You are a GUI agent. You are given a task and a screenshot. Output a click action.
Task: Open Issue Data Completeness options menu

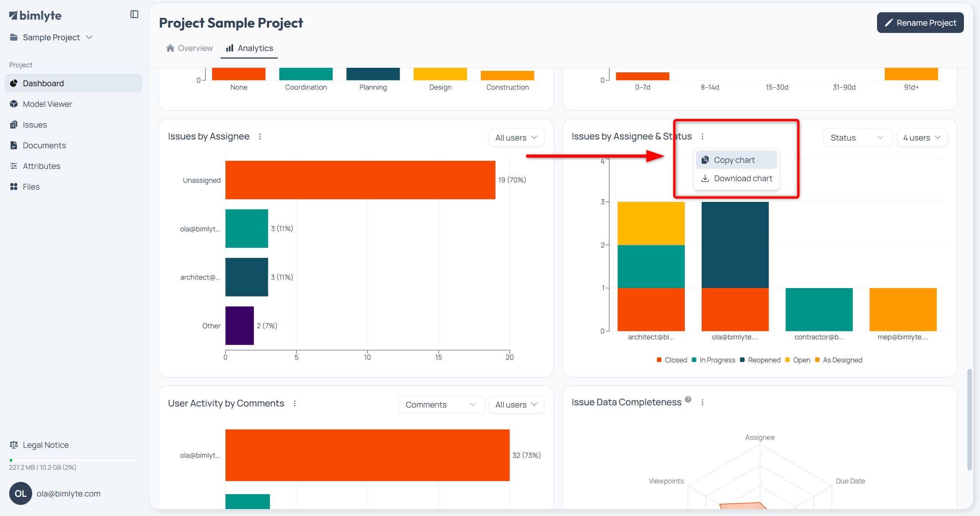pos(702,402)
